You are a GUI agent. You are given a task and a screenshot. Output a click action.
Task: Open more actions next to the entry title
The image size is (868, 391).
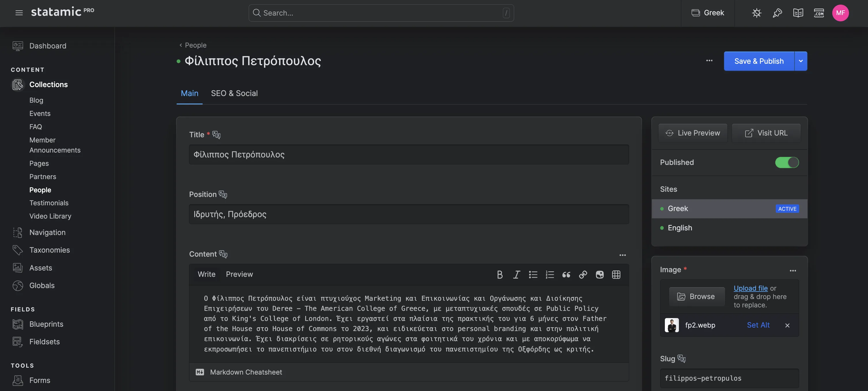(x=709, y=61)
